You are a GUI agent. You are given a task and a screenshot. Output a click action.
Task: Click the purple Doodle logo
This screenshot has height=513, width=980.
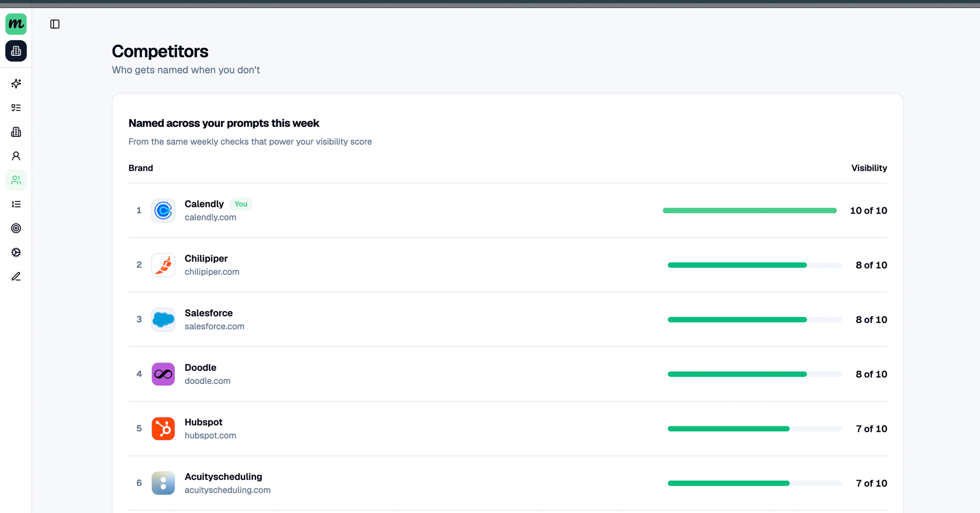click(163, 374)
